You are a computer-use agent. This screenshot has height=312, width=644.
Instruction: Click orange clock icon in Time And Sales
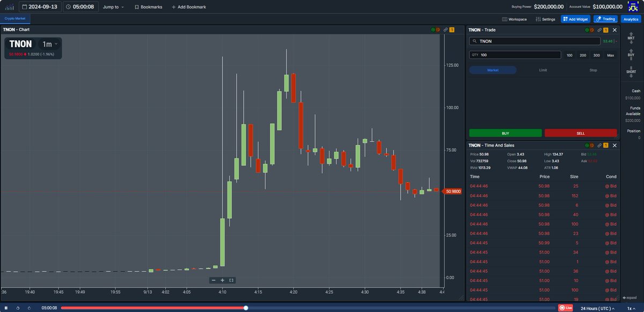(591, 145)
